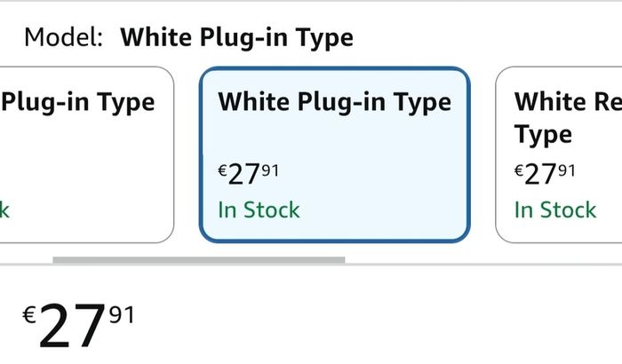Click the bold White Plug-in Type heading after Model:
Image resolution: width=622 pixels, height=364 pixels.
pos(237,38)
